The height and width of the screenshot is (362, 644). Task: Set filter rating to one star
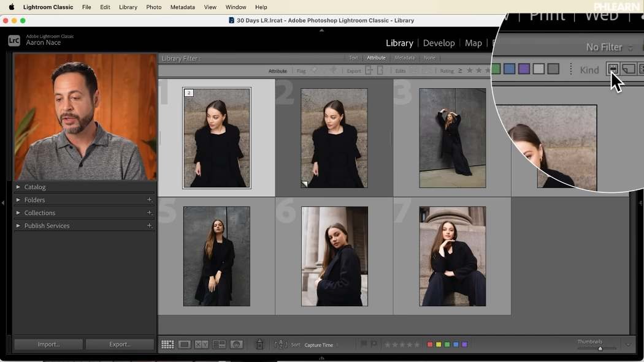(x=469, y=70)
